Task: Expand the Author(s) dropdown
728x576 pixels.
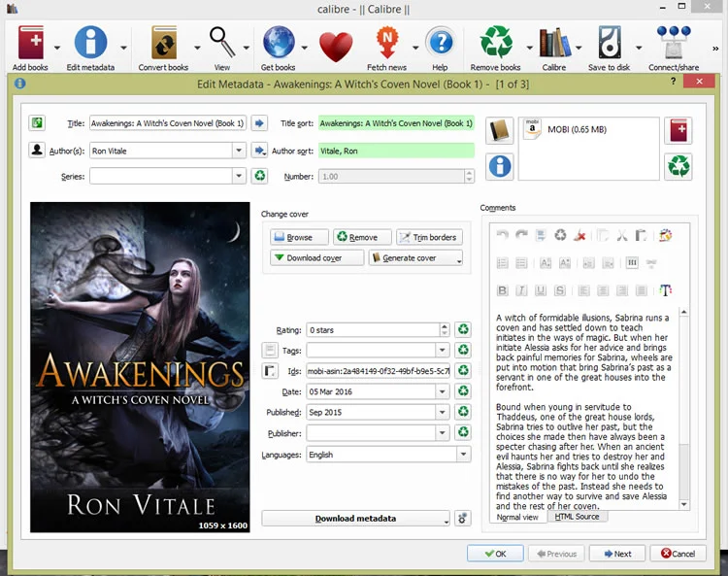Action: coord(239,151)
